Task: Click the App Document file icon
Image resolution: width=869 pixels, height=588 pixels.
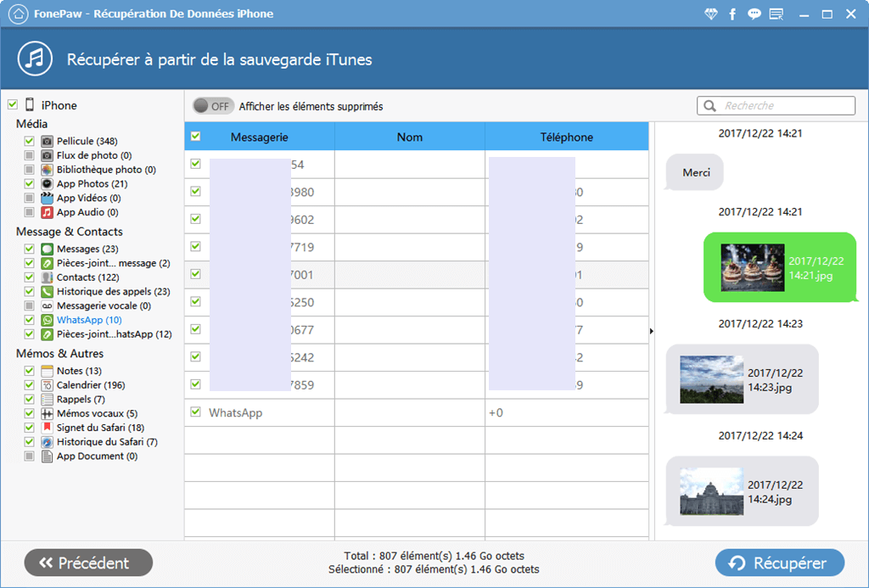Action: (x=48, y=456)
